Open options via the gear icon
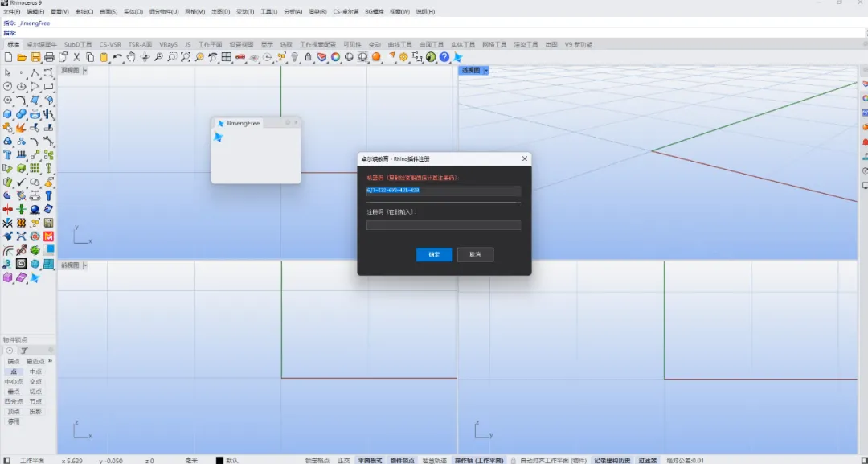 point(403,57)
